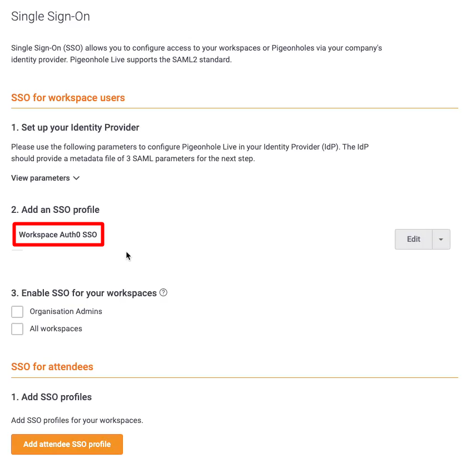The width and height of the screenshot is (476, 463).
Task: Click the Enable SSO for your workspaces heading
Action: click(x=83, y=293)
